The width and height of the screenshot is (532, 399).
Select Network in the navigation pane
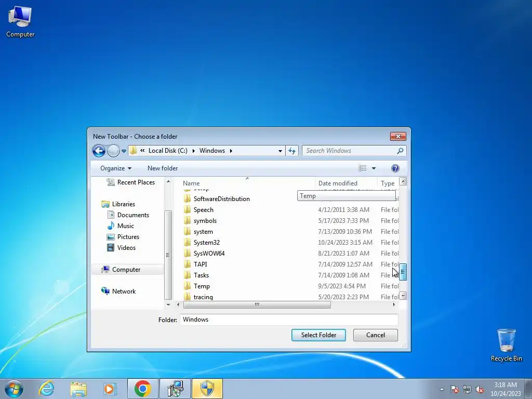[x=119, y=291]
